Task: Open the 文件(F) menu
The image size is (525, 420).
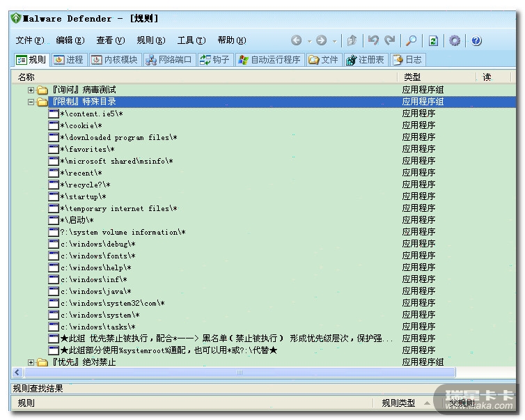Action: coord(30,40)
